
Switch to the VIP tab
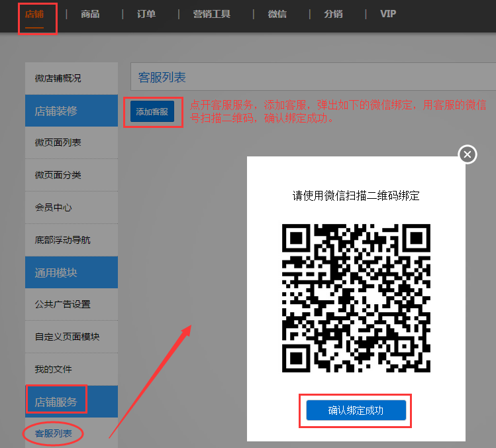pos(388,14)
